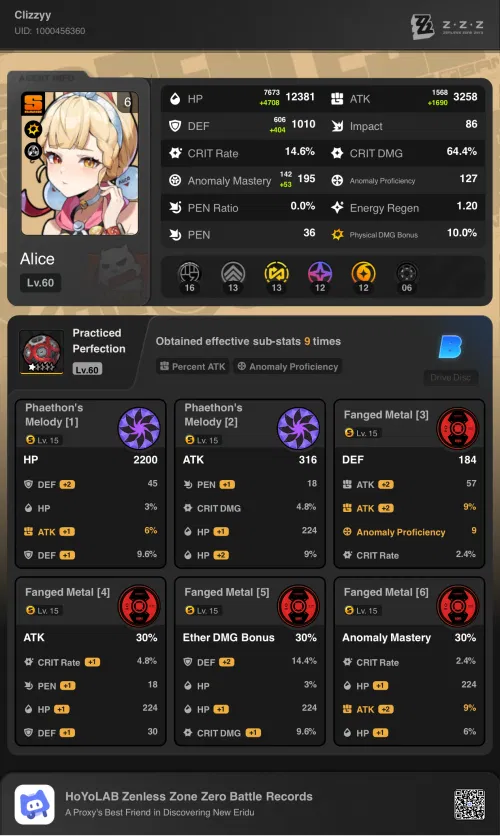This screenshot has width=500, height=836.
Task: Click the Fanged Metal [5] disc icon
Action: 299,606
